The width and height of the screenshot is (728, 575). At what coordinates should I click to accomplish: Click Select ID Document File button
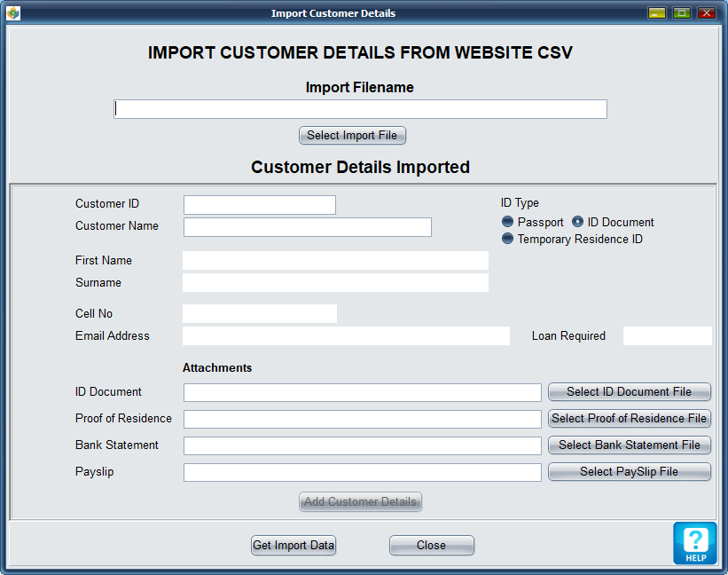(629, 392)
